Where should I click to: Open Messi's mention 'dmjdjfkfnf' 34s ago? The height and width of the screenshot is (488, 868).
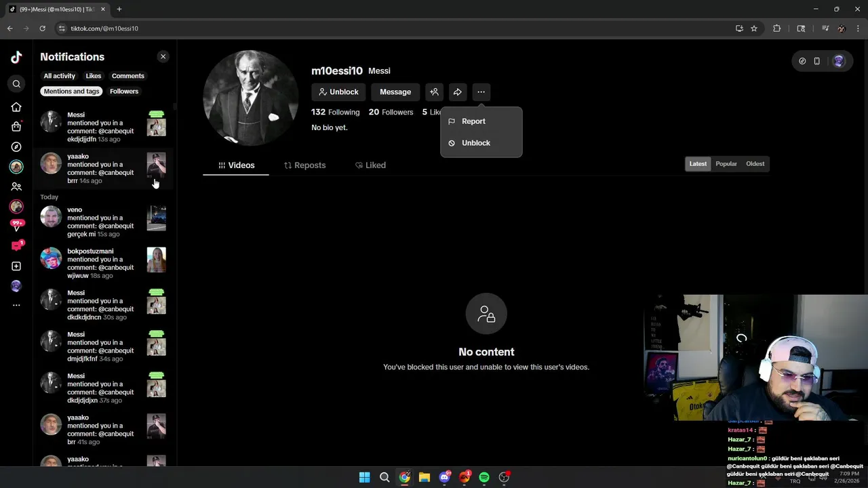(x=103, y=347)
